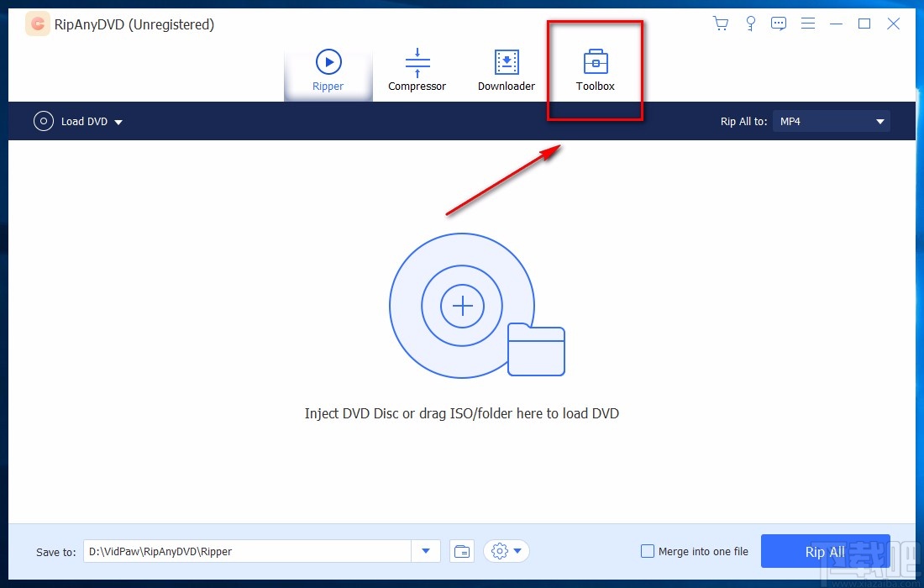Switch to the Ripper tab
This screenshot has height=588, width=924.
point(328,71)
